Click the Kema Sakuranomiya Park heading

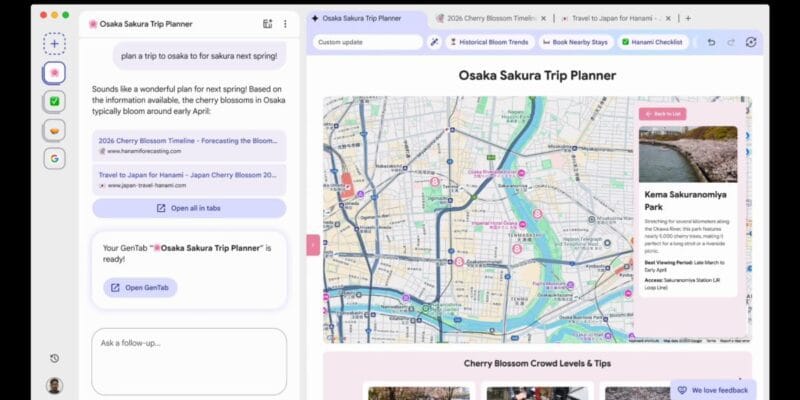click(x=685, y=201)
